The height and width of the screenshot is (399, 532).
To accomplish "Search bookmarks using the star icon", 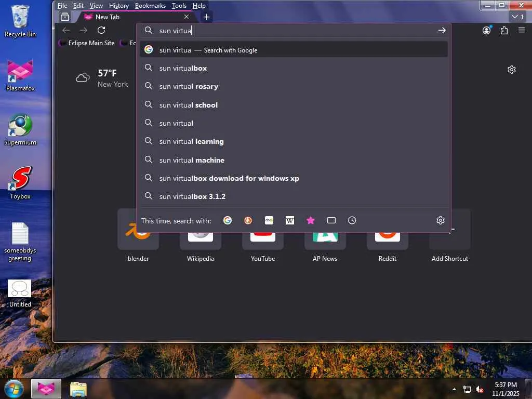I will click(x=311, y=220).
